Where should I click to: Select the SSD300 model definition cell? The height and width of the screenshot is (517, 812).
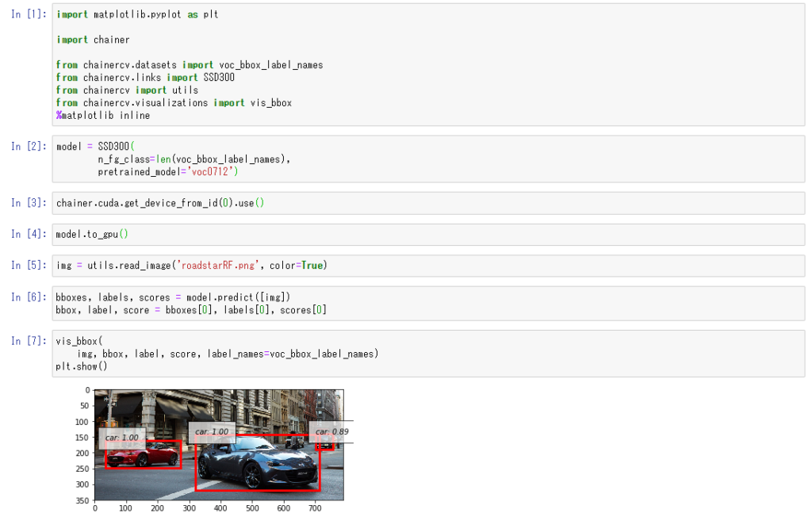point(428,159)
